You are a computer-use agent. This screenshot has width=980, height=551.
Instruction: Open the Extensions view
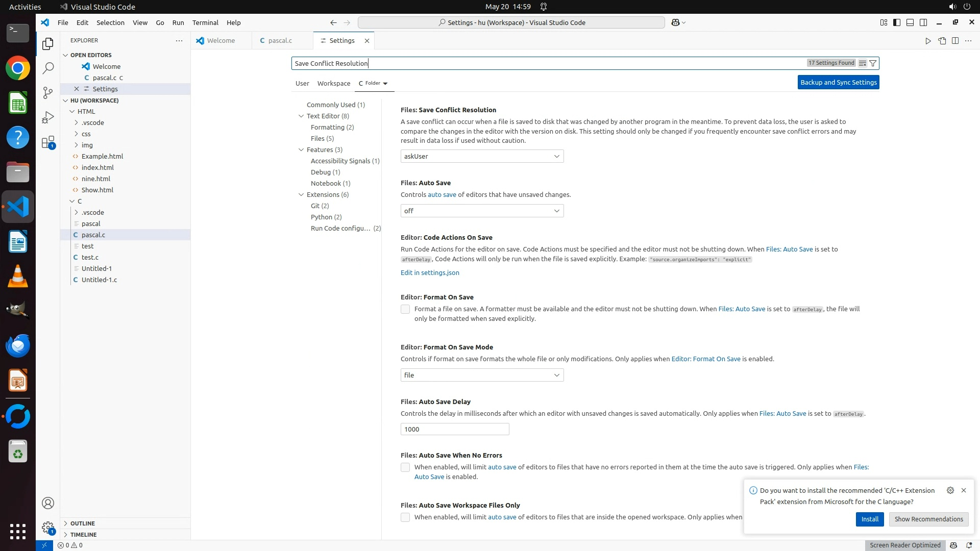tap(48, 142)
